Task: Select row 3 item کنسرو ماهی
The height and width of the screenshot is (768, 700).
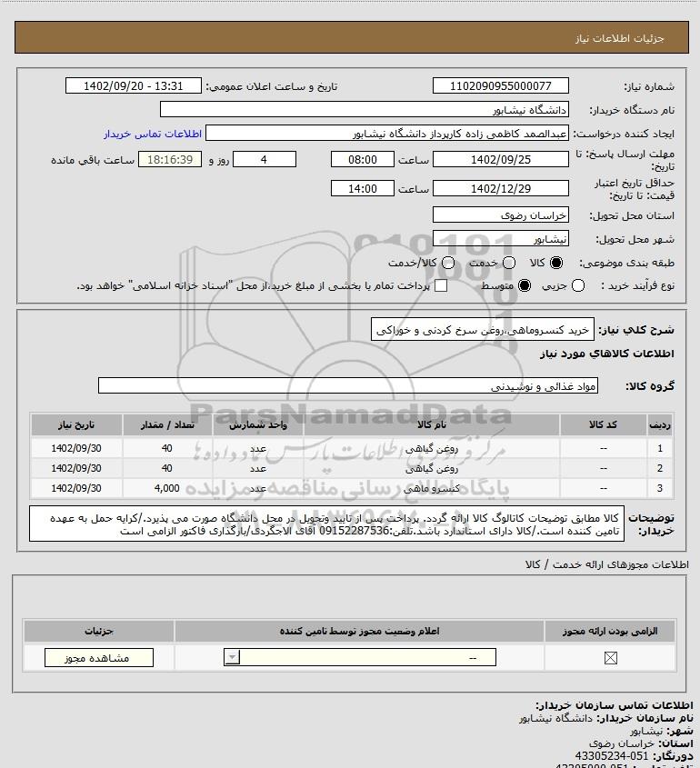Action: click(431, 489)
